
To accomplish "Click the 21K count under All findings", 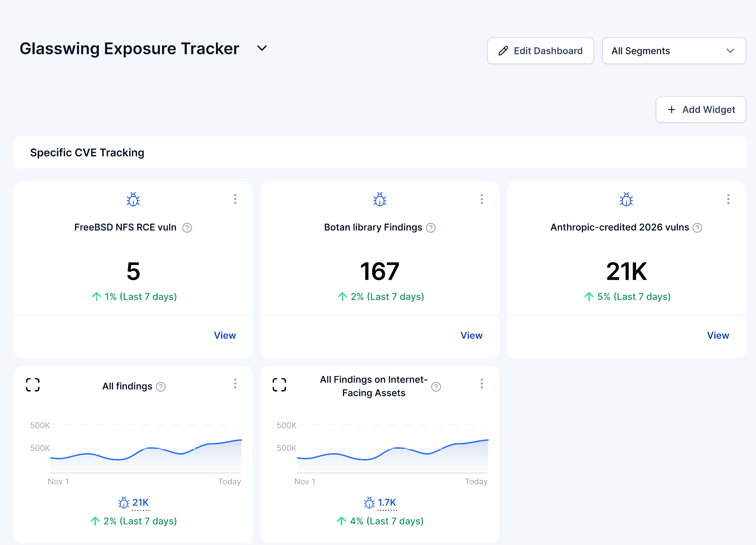I will click(x=140, y=503).
